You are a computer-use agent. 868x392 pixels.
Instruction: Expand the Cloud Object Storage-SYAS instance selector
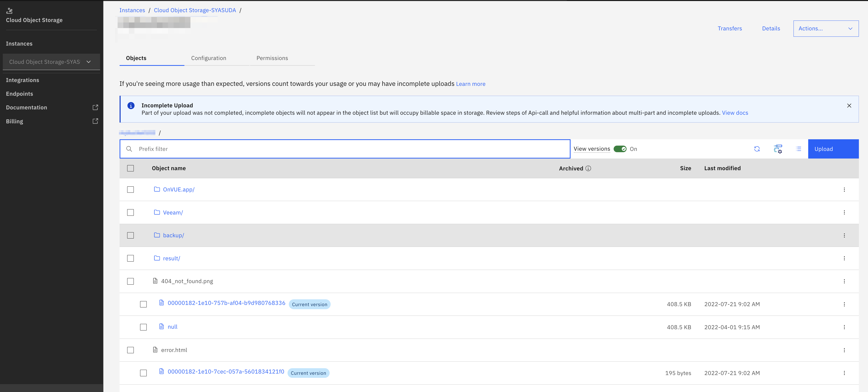click(x=51, y=62)
